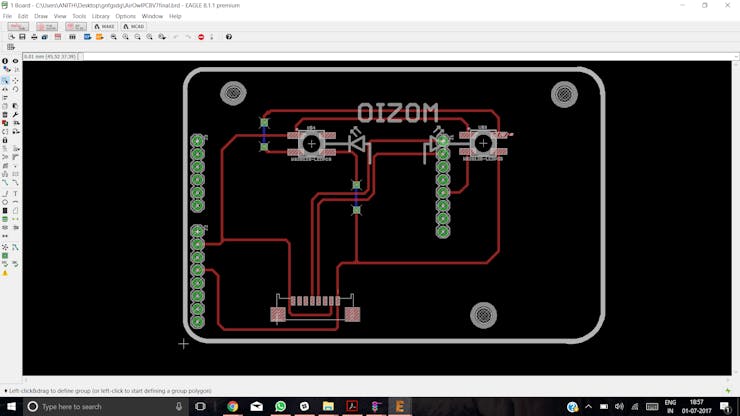Open File Explorer from the taskbar
The image size is (740, 416).
click(x=328, y=406)
